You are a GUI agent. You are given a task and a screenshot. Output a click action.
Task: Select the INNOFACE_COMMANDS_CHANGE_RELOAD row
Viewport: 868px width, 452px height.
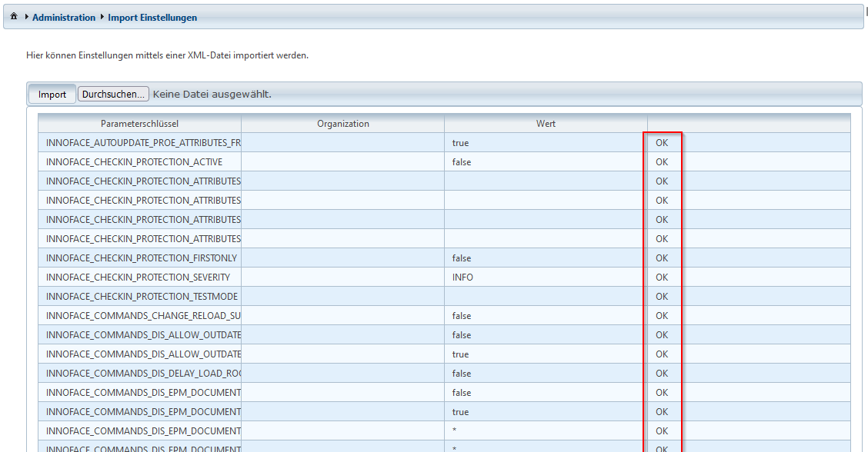(143, 316)
